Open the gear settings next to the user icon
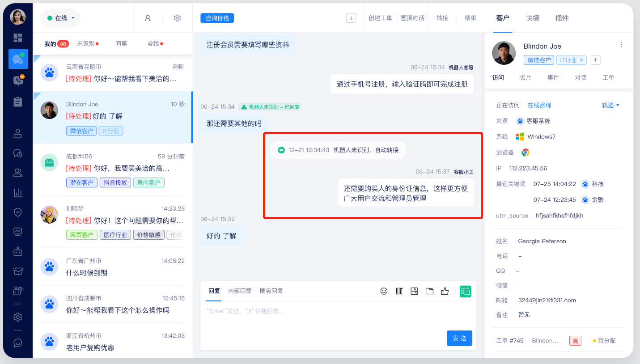This screenshot has height=364, width=640. click(x=177, y=18)
